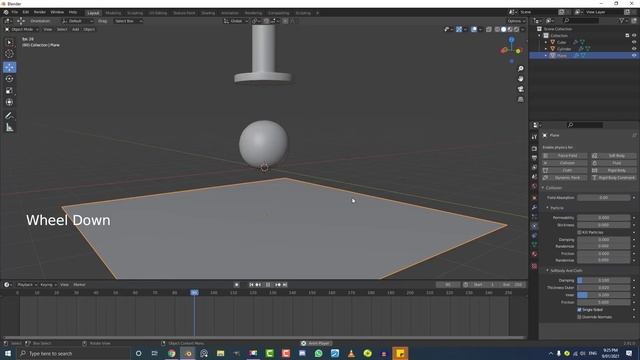Screen dimensions: 640x360
Task: Select the Cursor tool in toolbar
Action: point(9,54)
